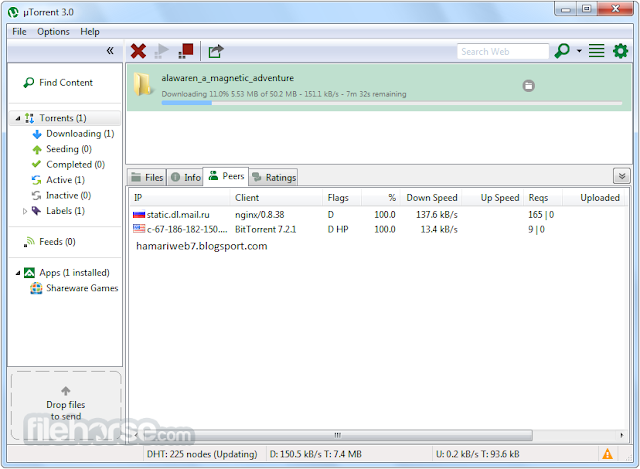Show Seeding (0) torrents
Viewport: 640px width, 469px height.
pos(62,149)
